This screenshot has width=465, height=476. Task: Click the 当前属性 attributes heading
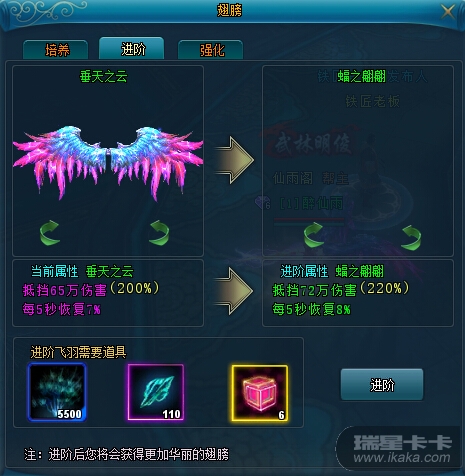[x=55, y=271]
